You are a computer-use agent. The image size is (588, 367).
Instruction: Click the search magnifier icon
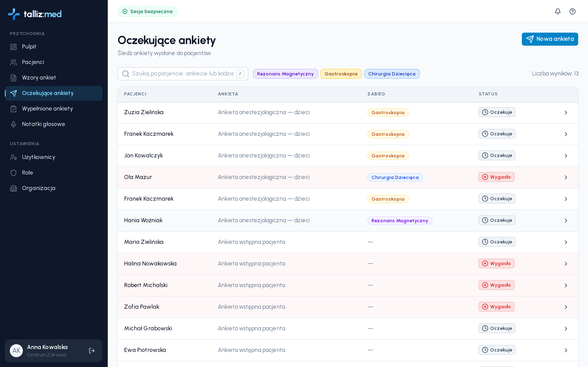[x=126, y=74]
